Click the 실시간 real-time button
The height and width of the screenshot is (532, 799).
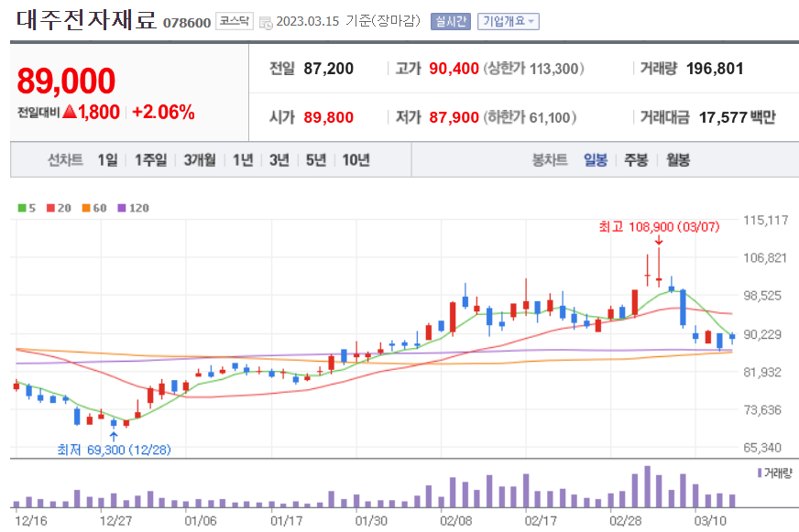point(451,21)
